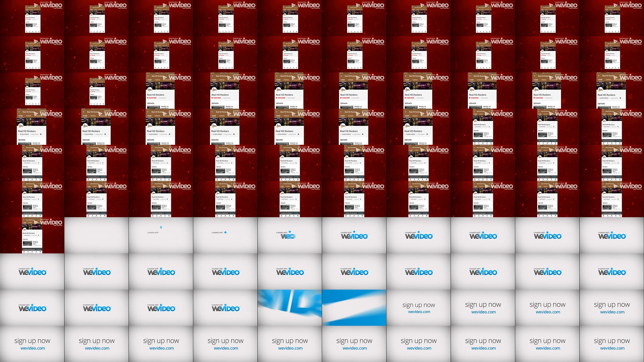The image size is (644, 362).
Task: Select the blank white frame with no text
Action: click(97, 235)
